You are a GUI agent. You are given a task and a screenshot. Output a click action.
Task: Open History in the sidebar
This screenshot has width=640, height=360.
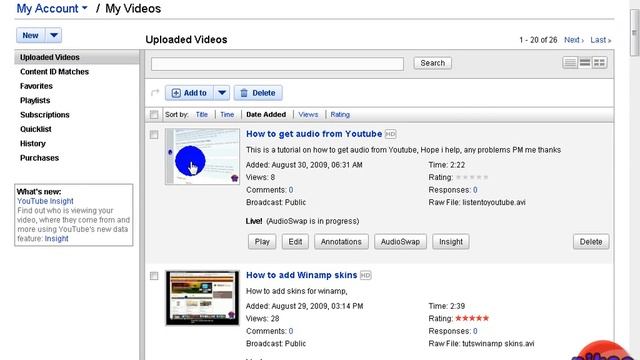(x=33, y=144)
